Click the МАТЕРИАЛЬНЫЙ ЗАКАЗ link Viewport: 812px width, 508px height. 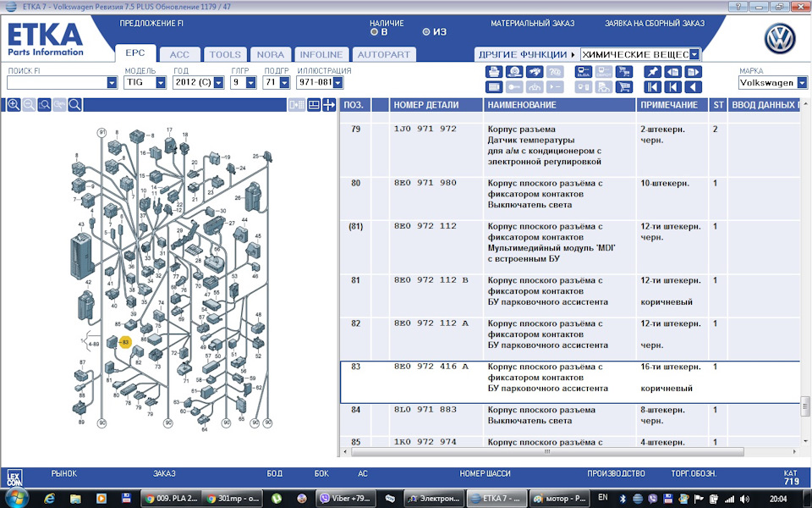coord(532,24)
